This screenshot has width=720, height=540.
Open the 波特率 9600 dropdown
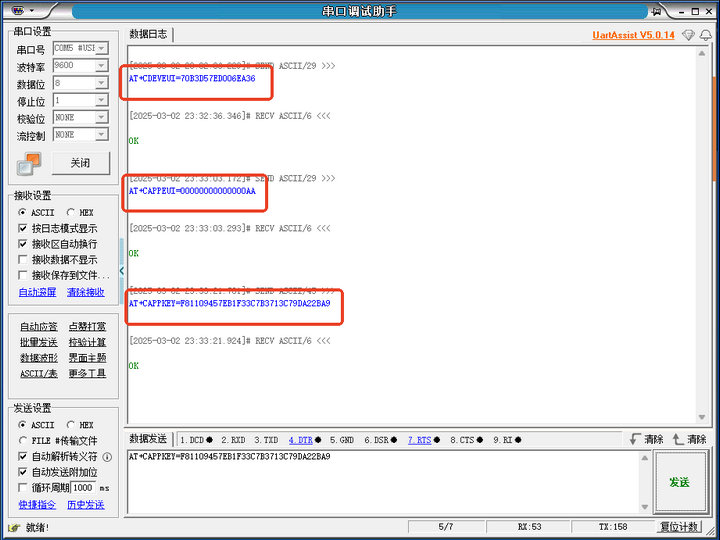pyautogui.click(x=101, y=66)
